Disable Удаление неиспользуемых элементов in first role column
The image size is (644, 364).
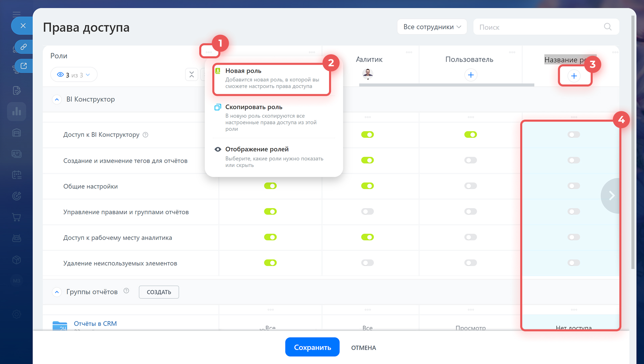pos(270,263)
